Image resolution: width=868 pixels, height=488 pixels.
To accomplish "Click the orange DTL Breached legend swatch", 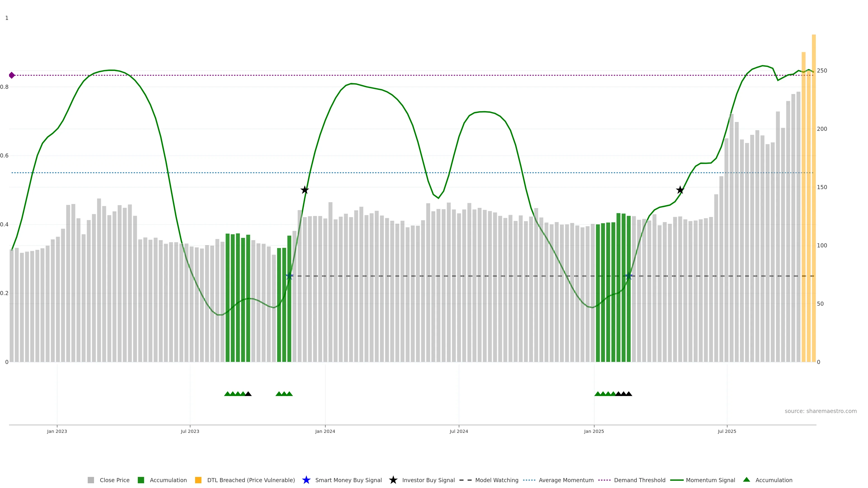I will click(198, 480).
